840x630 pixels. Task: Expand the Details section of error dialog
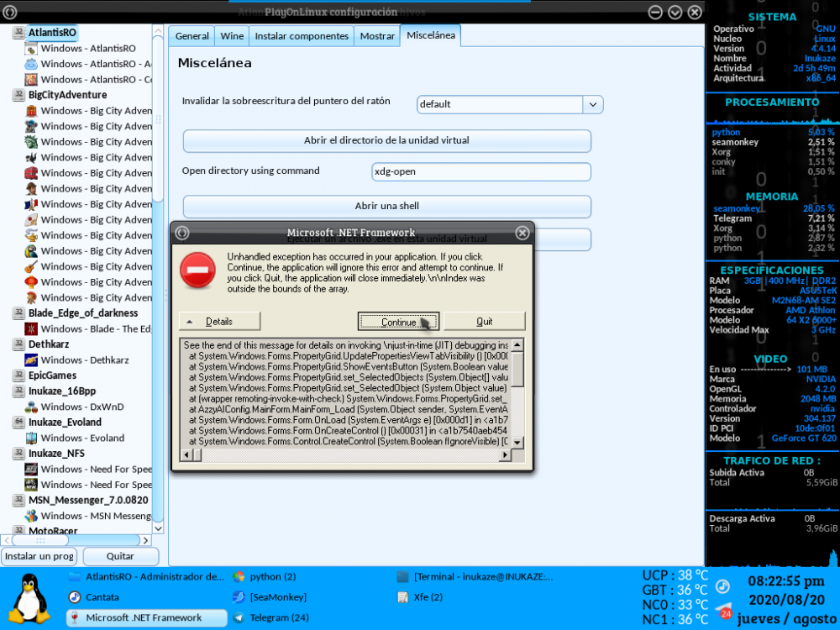(x=219, y=321)
